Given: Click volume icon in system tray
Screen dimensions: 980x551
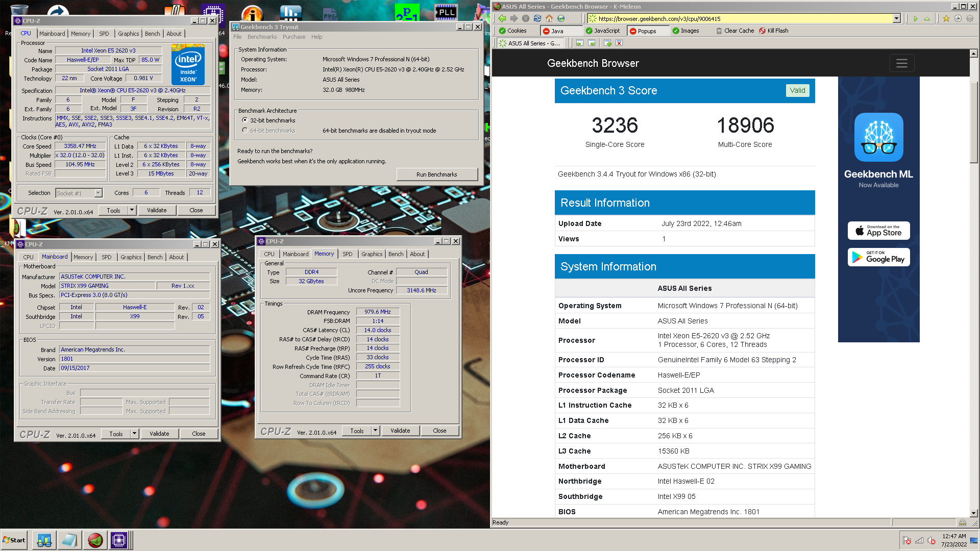Looking at the screenshot, I should pyautogui.click(x=932, y=540).
